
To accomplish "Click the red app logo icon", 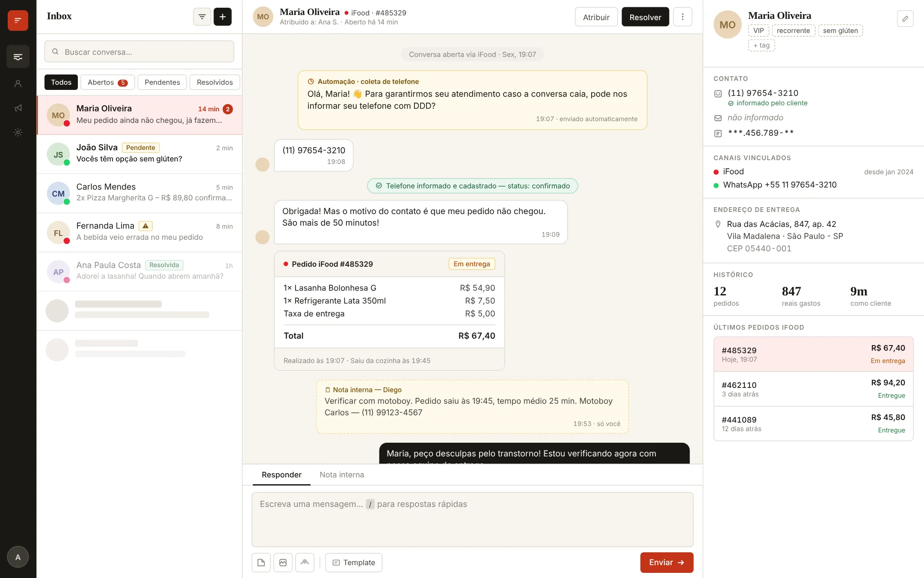I will point(18,20).
